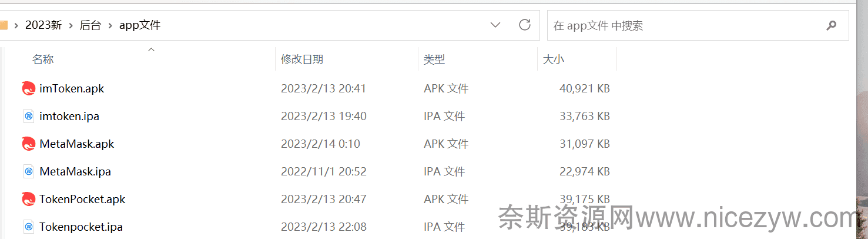
Task: Sort files by 类型 column header
Action: click(434, 59)
